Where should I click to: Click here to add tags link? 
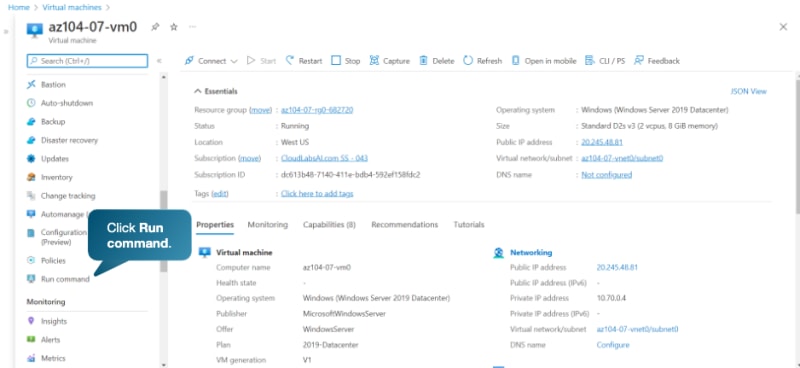(x=317, y=193)
